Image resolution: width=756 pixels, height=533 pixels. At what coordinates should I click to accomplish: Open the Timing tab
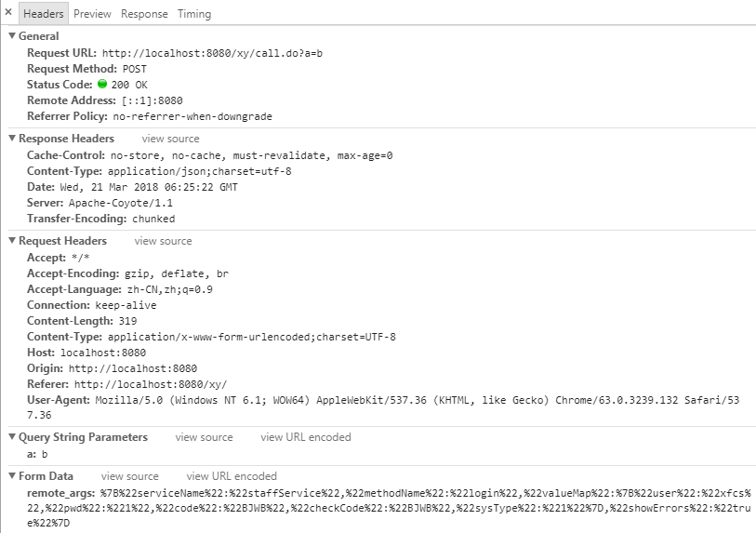[x=194, y=14]
